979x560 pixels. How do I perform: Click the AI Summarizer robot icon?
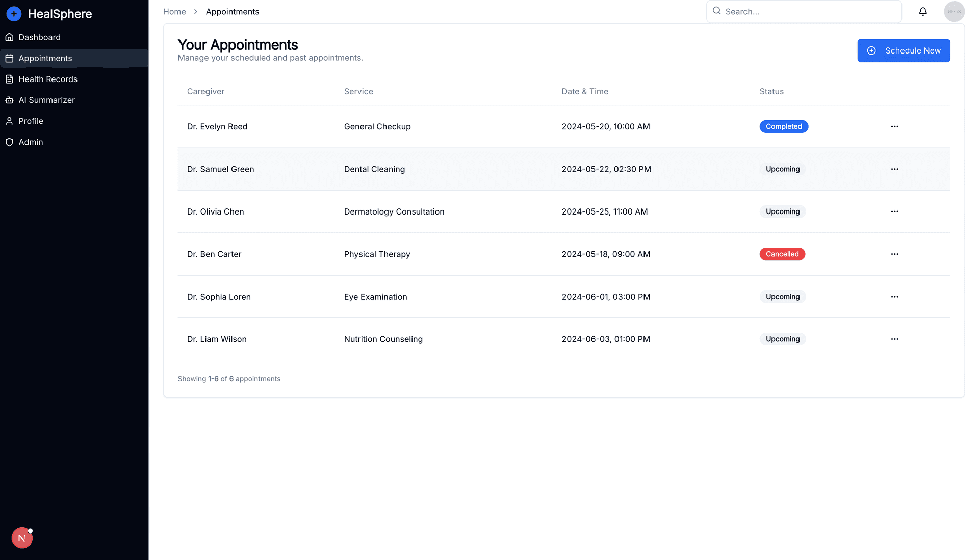click(x=9, y=100)
